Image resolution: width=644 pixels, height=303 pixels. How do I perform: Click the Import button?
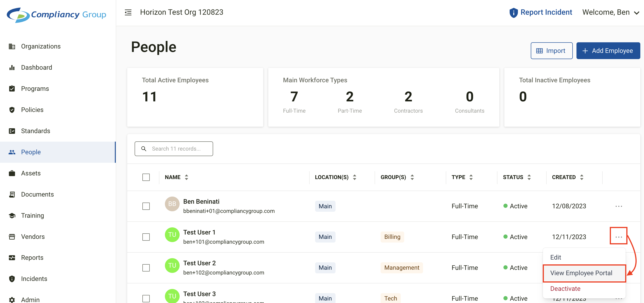pos(551,51)
